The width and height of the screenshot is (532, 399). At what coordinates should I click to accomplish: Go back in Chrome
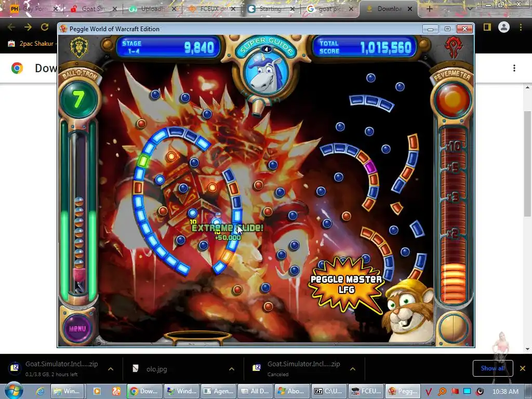click(11, 27)
